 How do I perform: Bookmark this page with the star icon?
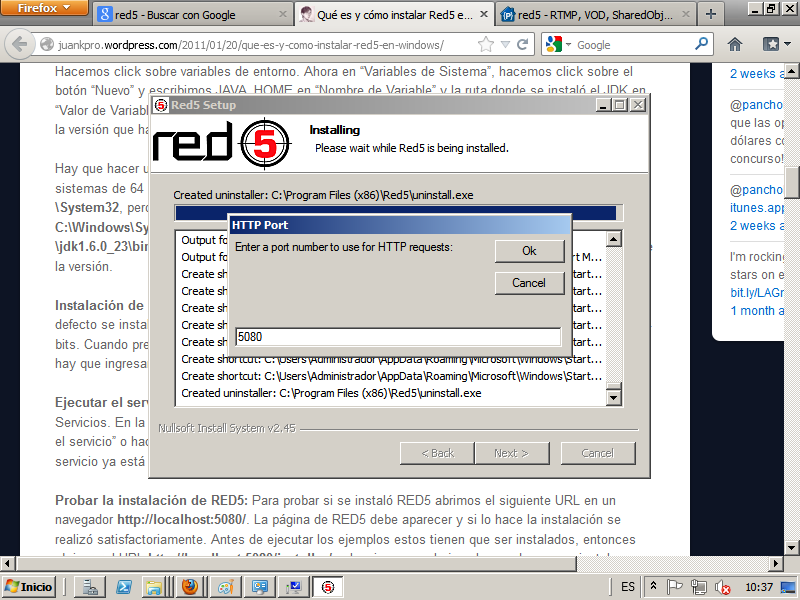[486, 45]
